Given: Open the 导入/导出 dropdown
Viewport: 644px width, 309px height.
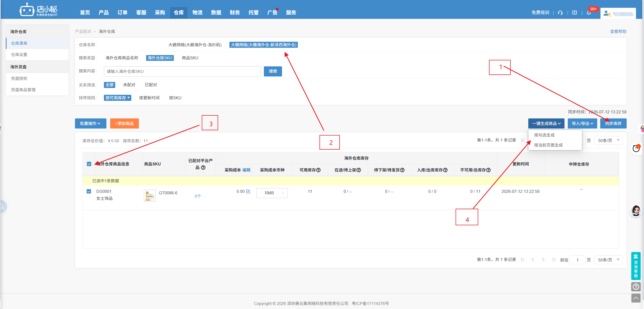Looking at the screenshot, I should tap(582, 123).
